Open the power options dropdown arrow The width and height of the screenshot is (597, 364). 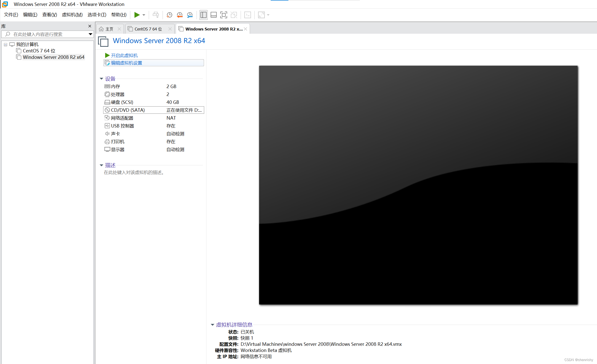click(144, 15)
